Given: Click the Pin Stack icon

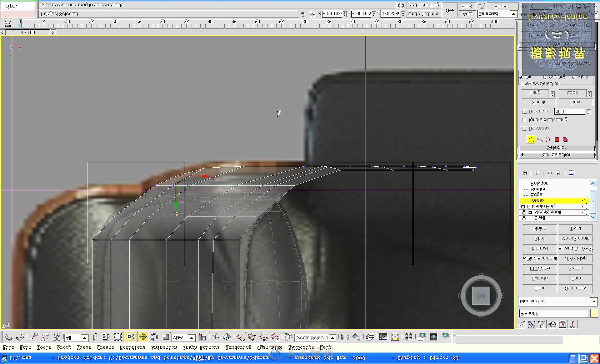Looking at the screenshot, I should click(x=524, y=173).
